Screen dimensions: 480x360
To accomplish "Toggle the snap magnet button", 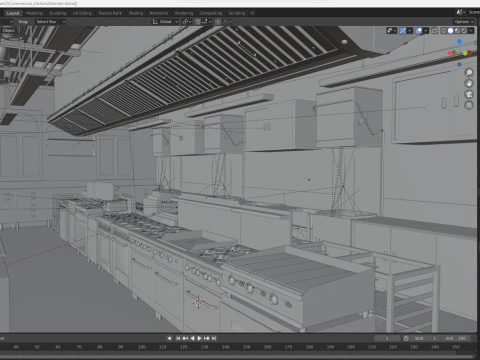I will point(198,22).
